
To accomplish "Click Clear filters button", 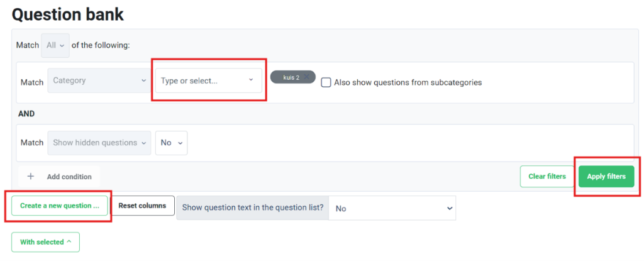I will coord(547,176).
